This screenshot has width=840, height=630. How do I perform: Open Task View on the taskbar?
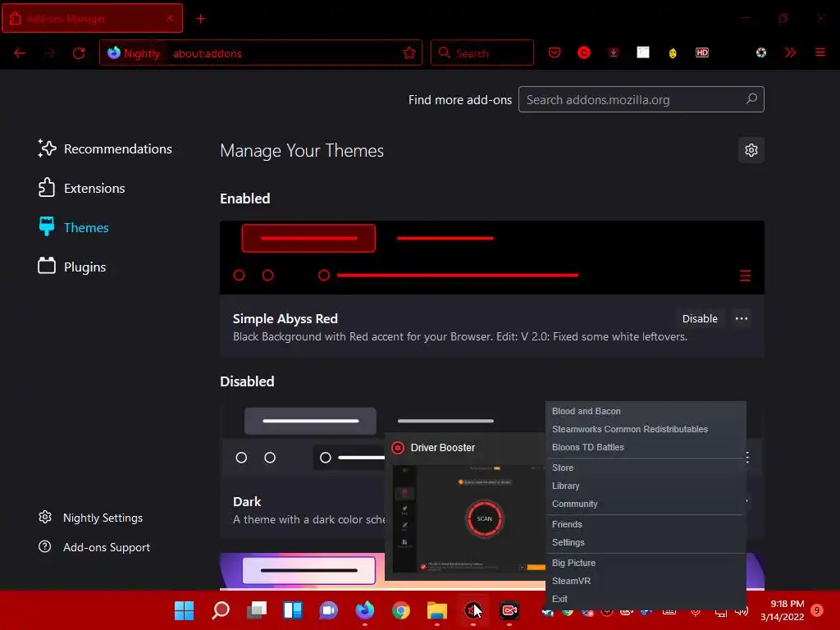pyautogui.click(x=257, y=610)
